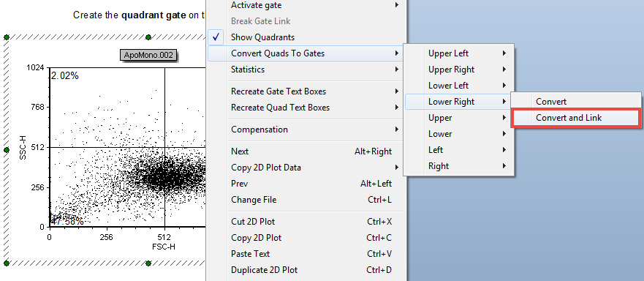Viewport: 644px width, 281px height.
Task: Select the Change File menu entry
Action: pyautogui.click(x=306, y=200)
